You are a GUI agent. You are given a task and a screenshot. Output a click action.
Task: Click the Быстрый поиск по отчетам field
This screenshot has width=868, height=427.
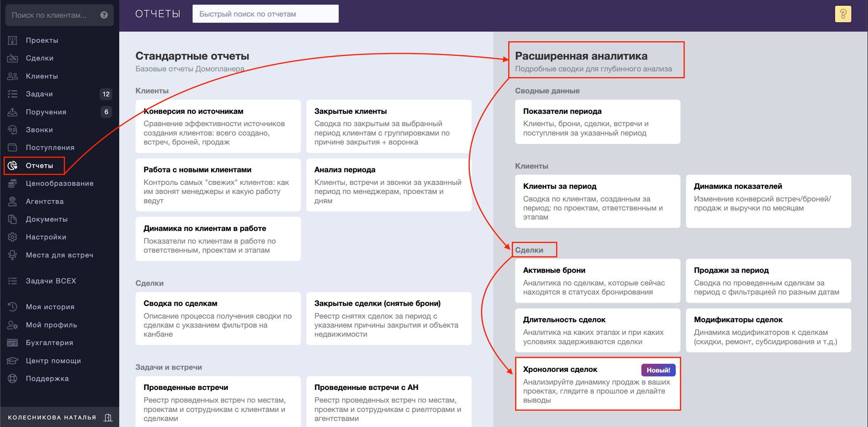click(x=265, y=14)
